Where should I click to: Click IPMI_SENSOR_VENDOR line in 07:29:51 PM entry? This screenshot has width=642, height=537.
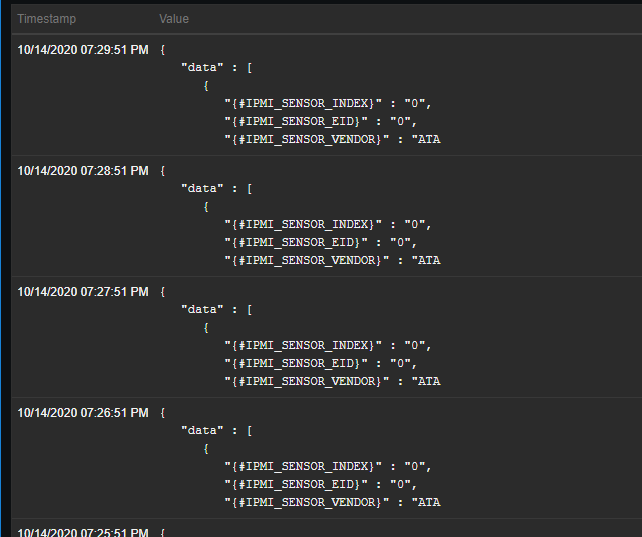click(332, 140)
